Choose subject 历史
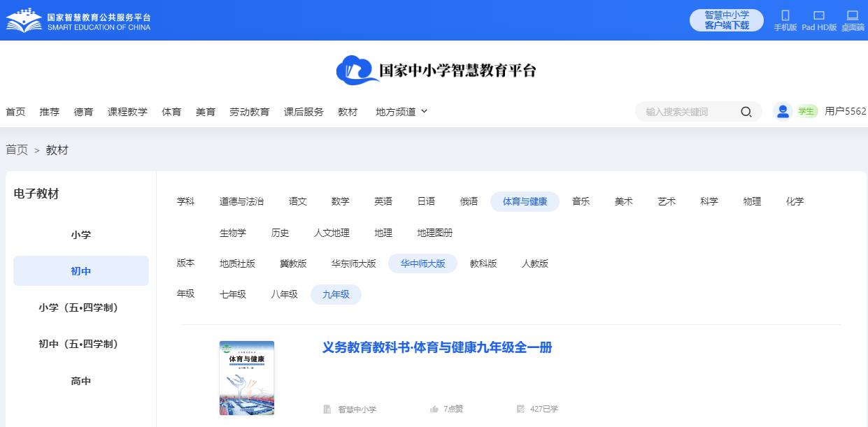 pos(280,233)
